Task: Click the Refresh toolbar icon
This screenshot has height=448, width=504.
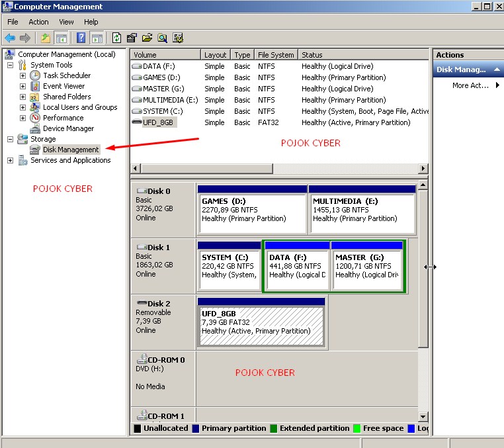Action: pos(116,38)
